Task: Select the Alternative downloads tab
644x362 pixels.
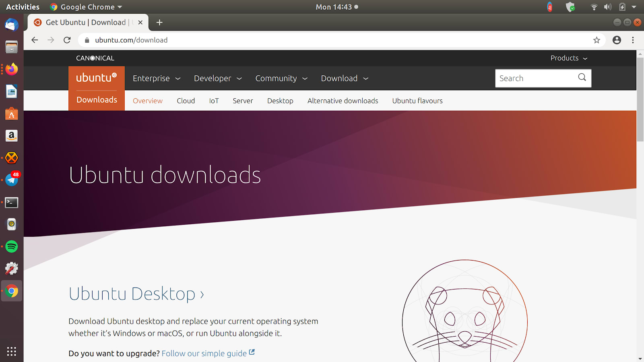Action: pyautogui.click(x=343, y=101)
